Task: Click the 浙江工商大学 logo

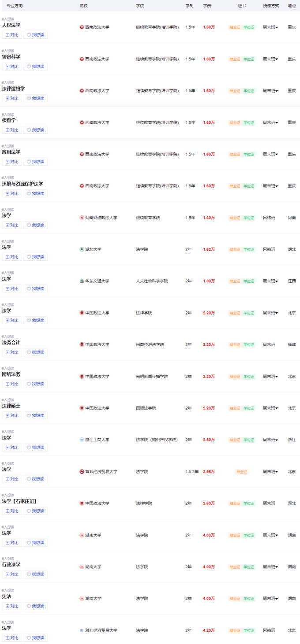Action: (x=82, y=440)
